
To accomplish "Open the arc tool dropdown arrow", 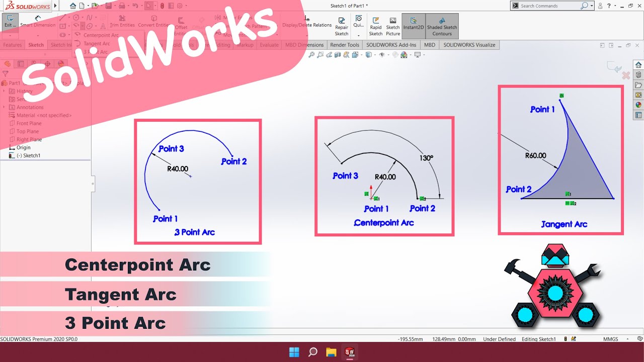I will pos(82,26).
